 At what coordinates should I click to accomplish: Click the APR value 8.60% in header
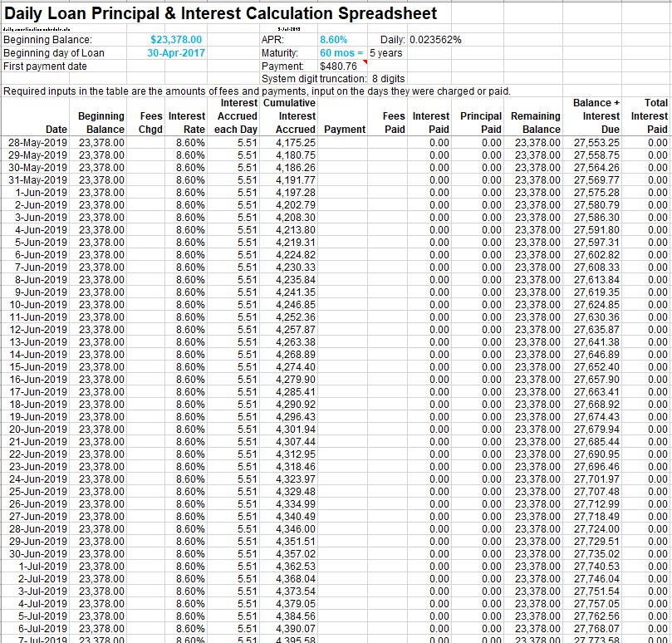coord(333,40)
